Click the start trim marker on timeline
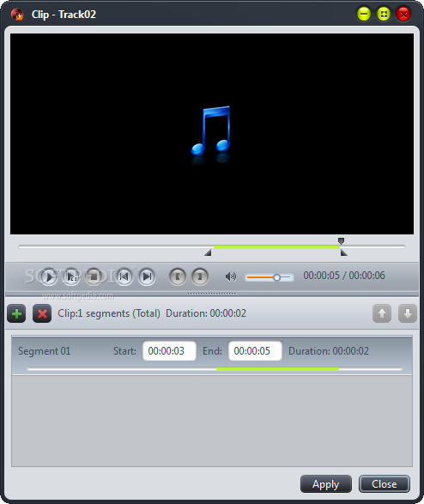This screenshot has width=424, height=504. point(209,253)
